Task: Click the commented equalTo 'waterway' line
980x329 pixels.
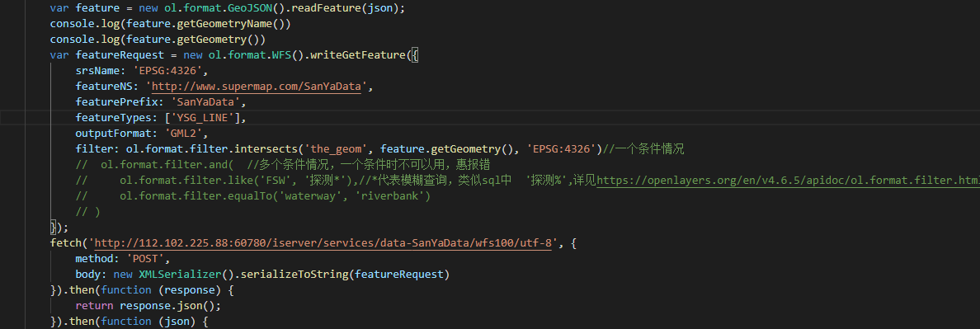Action: coord(254,196)
